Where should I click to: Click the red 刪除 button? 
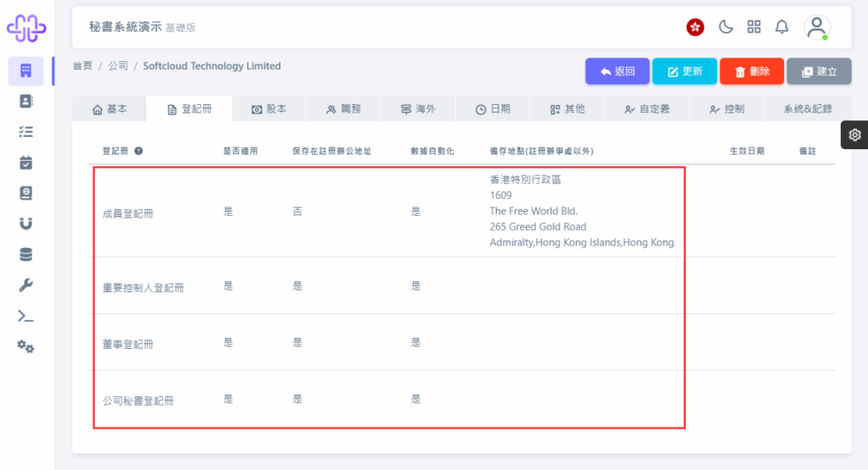pos(752,71)
